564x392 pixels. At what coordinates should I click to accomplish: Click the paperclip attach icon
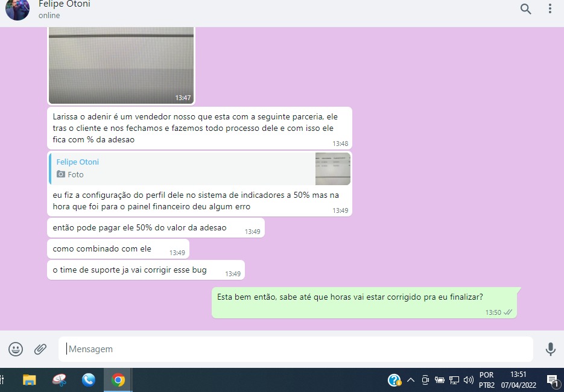tap(40, 349)
